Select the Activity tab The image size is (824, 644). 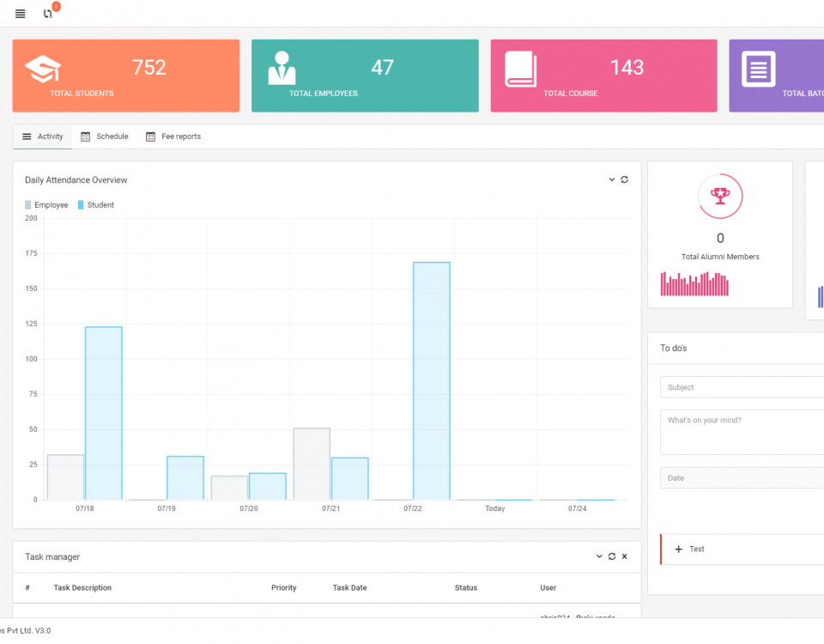(43, 137)
